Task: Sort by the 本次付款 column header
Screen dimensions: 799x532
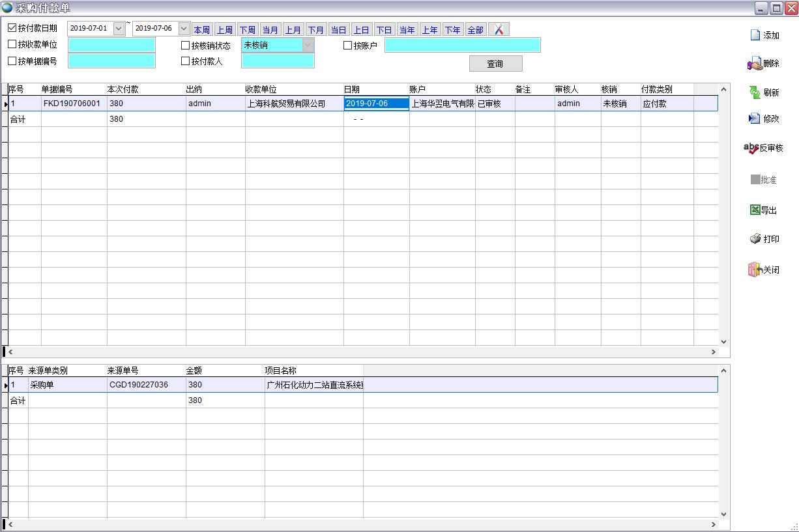Action: [x=123, y=89]
